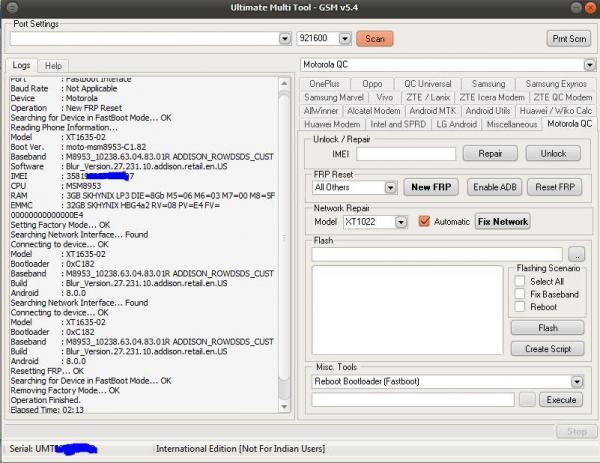
Task: Click the Flash button
Action: click(548, 328)
